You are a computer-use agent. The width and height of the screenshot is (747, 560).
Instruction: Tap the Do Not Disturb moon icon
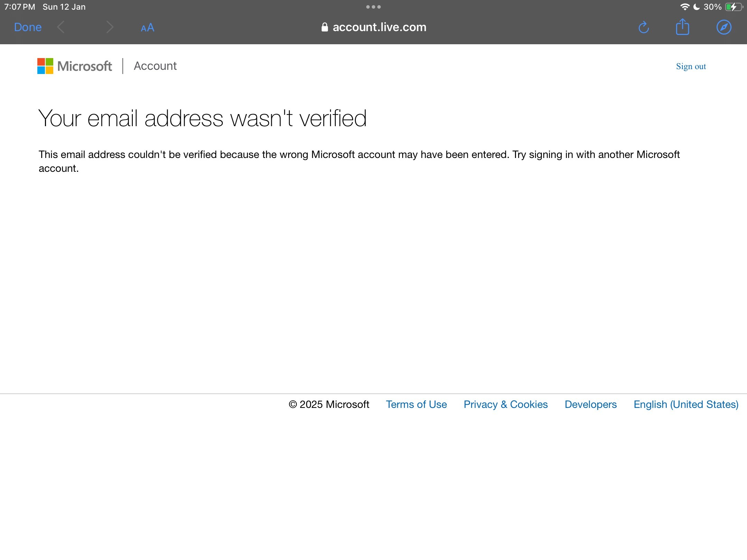(x=697, y=7)
